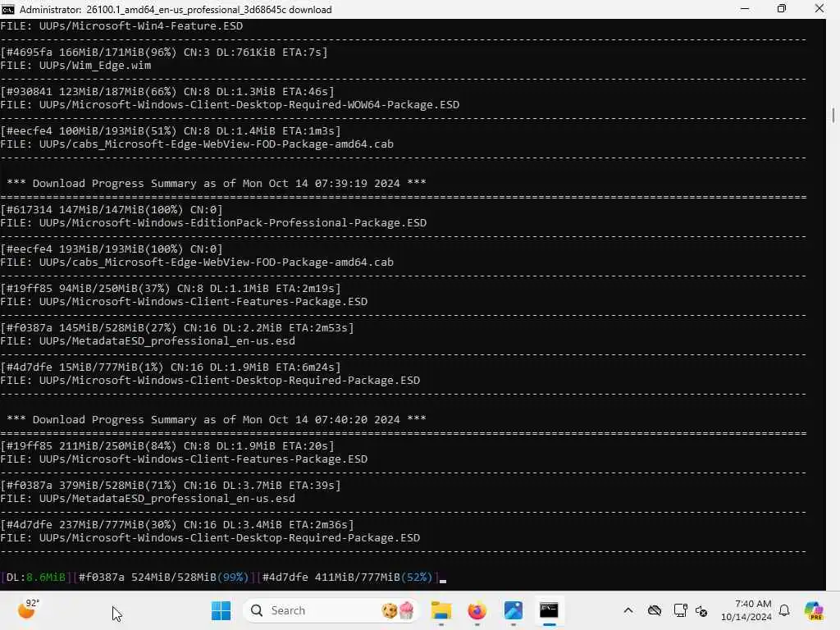The height and width of the screenshot is (630, 840).
Task: Open the notifications bell icon
Action: coord(784,610)
